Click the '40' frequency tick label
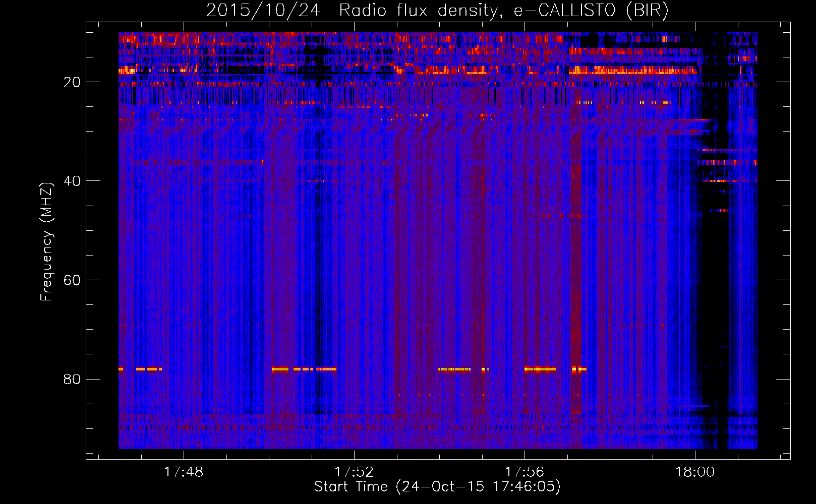 [x=72, y=181]
